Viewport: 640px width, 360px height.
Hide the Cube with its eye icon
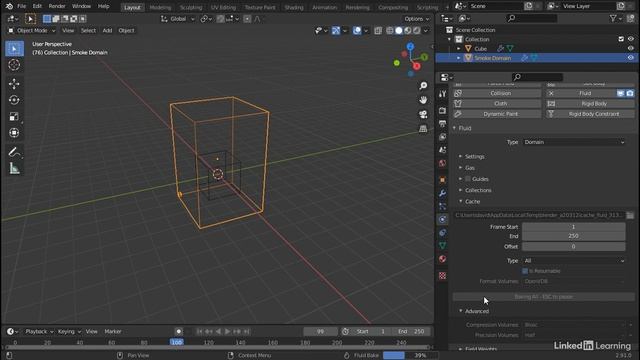[x=630, y=49]
